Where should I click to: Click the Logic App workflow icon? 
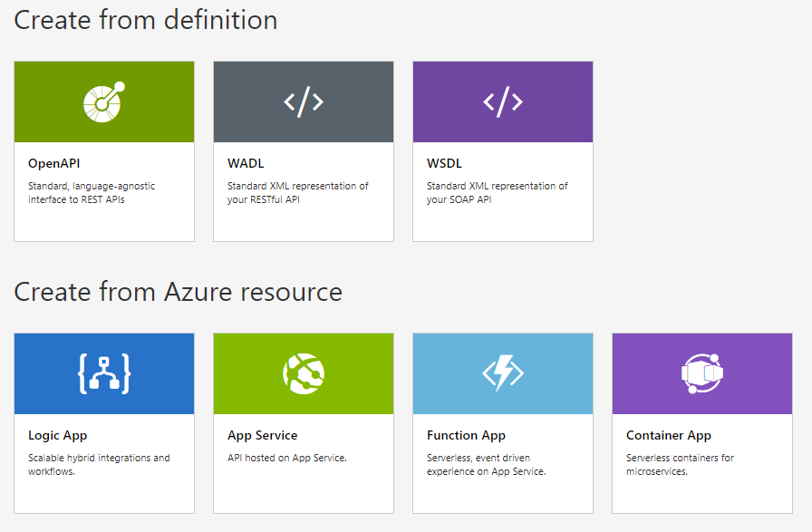pyautogui.click(x=103, y=373)
